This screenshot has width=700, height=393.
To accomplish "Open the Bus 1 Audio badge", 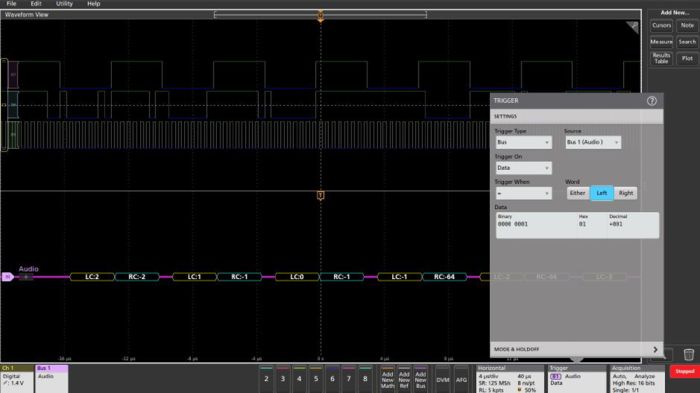I will pos(52,379).
